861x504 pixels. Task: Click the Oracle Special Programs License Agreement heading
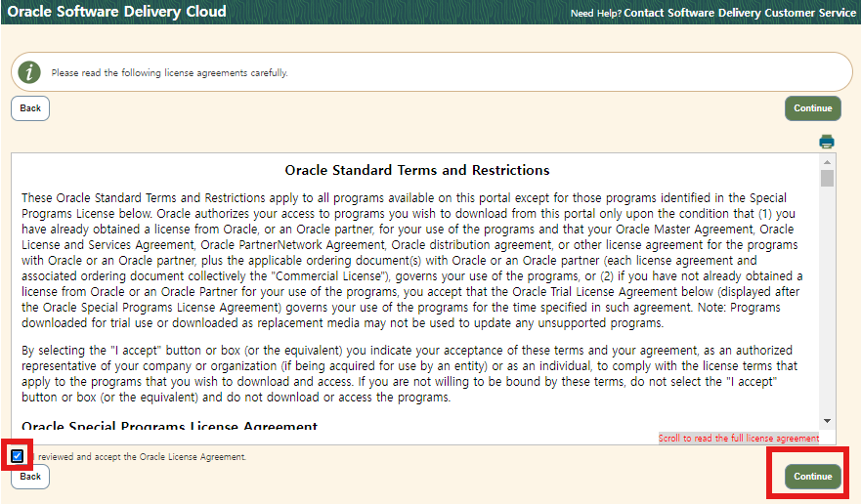(x=169, y=426)
